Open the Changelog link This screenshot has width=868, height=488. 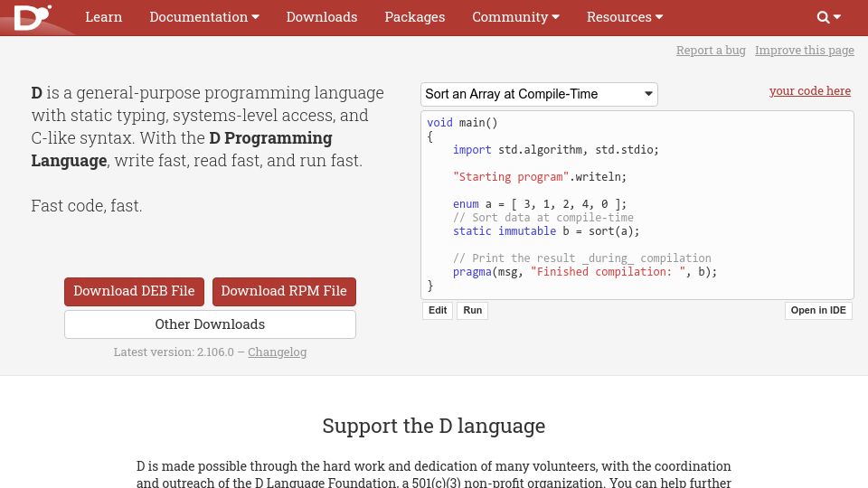click(x=277, y=352)
